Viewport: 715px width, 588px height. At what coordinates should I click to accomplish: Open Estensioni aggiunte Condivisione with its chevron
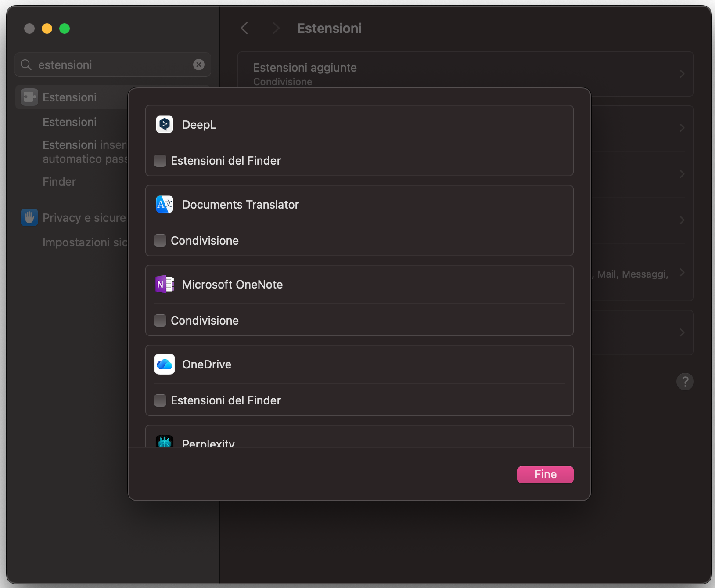click(x=682, y=74)
